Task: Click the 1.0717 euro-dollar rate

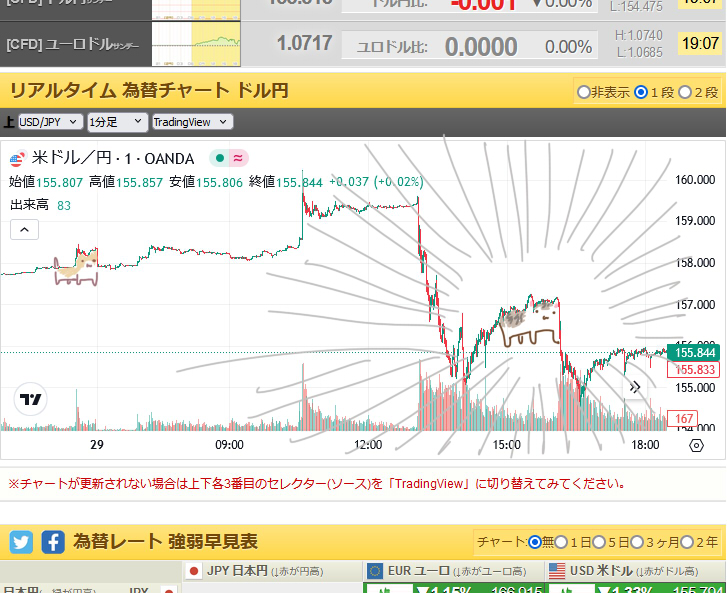Action: click(x=305, y=44)
